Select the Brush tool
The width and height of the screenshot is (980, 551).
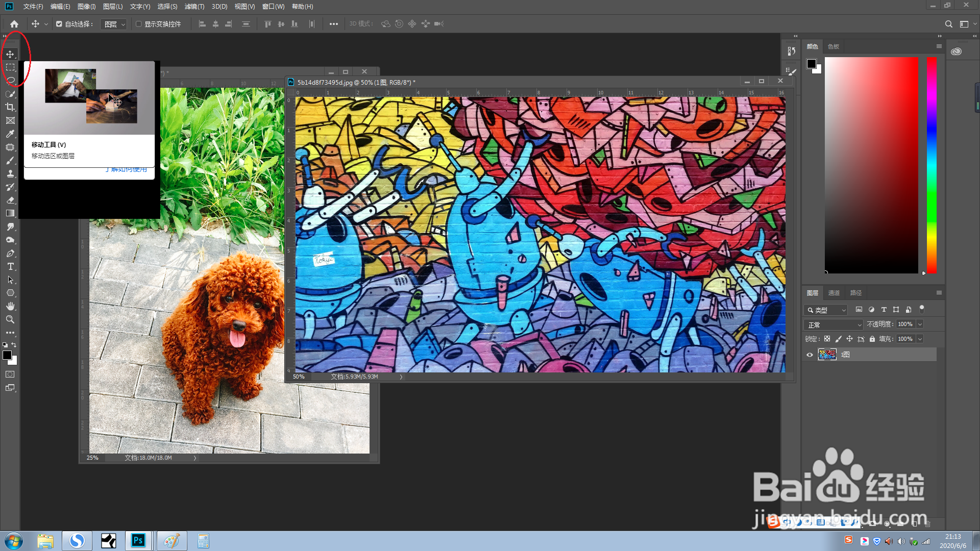tap(10, 160)
